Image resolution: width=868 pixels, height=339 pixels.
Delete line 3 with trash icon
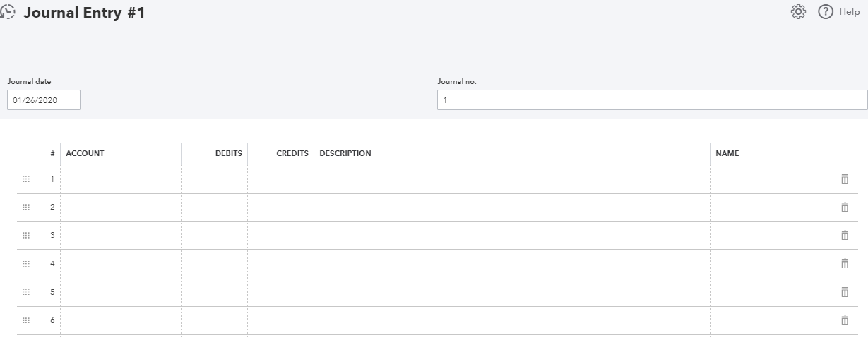pos(845,236)
